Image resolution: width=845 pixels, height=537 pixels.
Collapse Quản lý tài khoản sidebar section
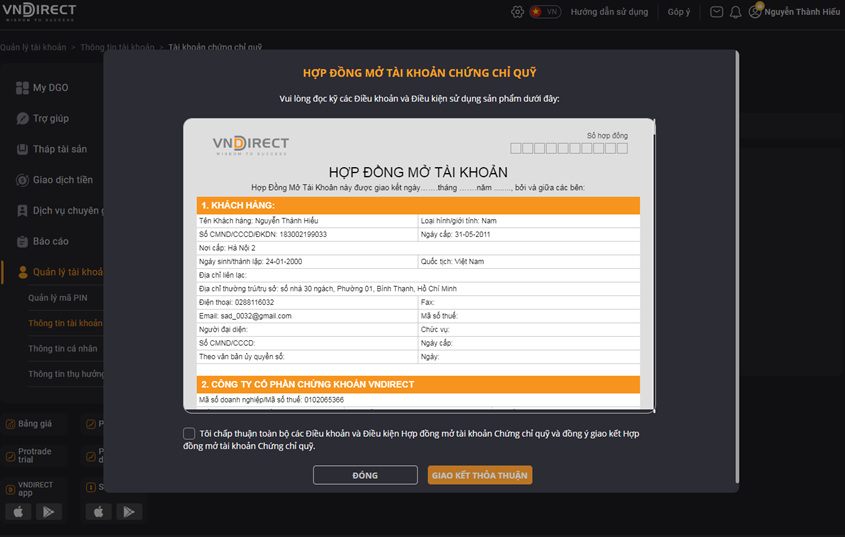(x=67, y=272)
